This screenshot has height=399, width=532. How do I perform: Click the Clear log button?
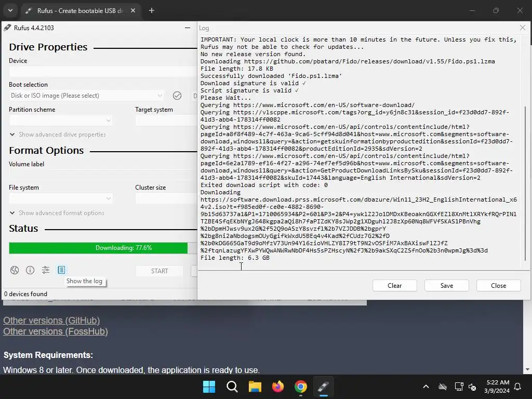click(x=395, y=286)
